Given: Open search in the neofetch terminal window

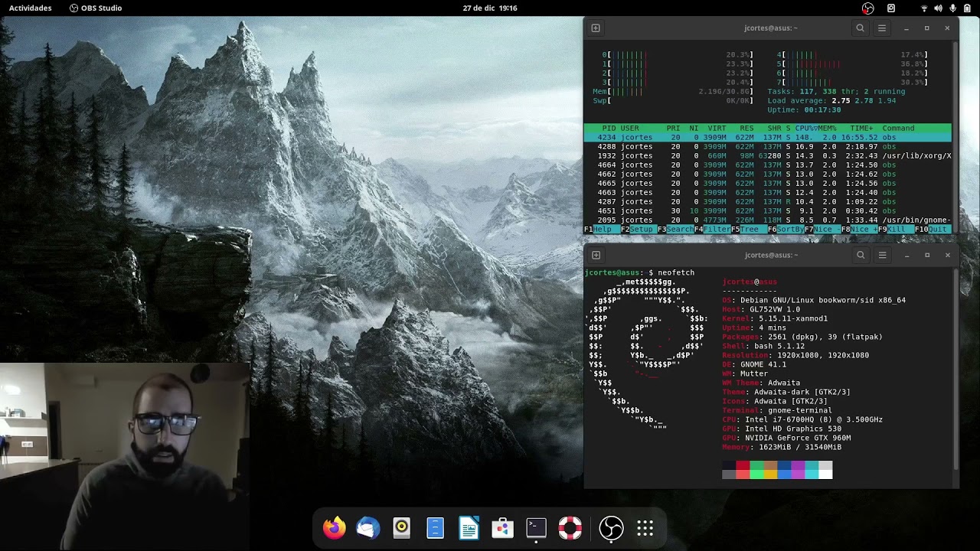Looking at the screenshot, I should (861, 255).
